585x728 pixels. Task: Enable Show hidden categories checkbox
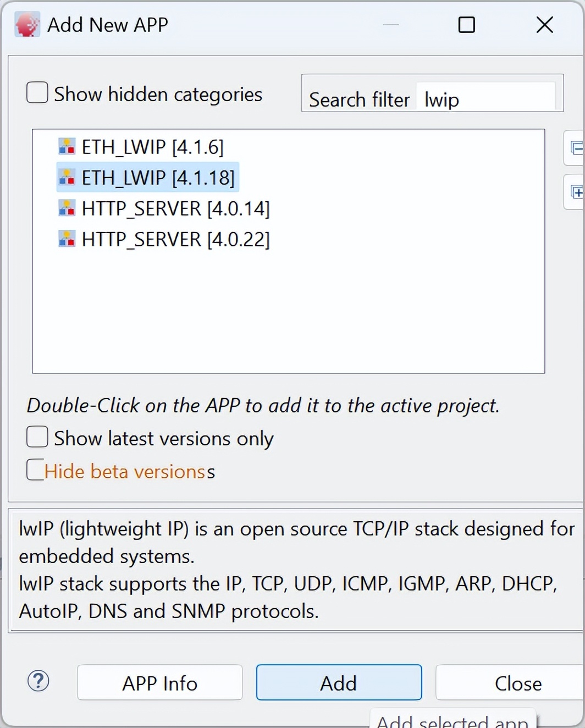pyautogui.click(x=37, y=92)
